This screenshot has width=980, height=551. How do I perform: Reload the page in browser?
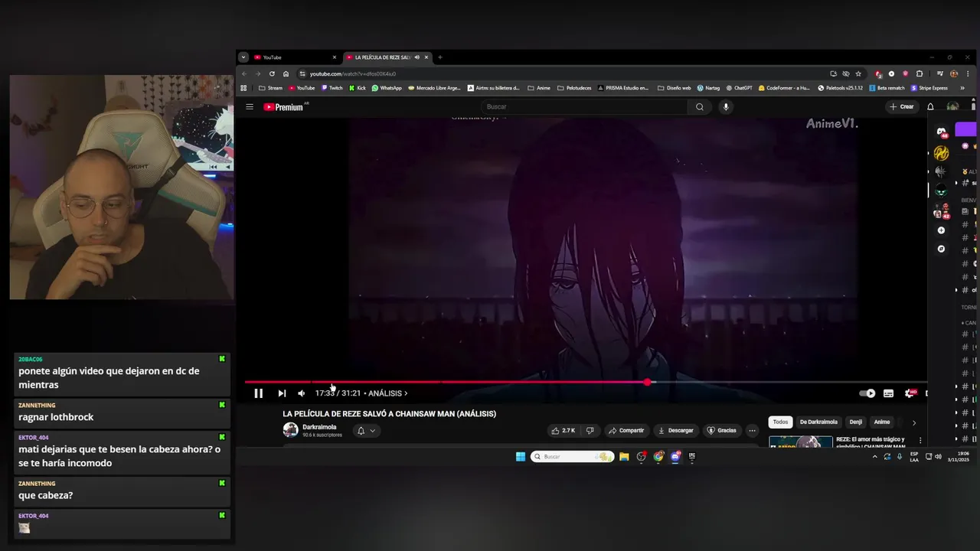point(272,73)
